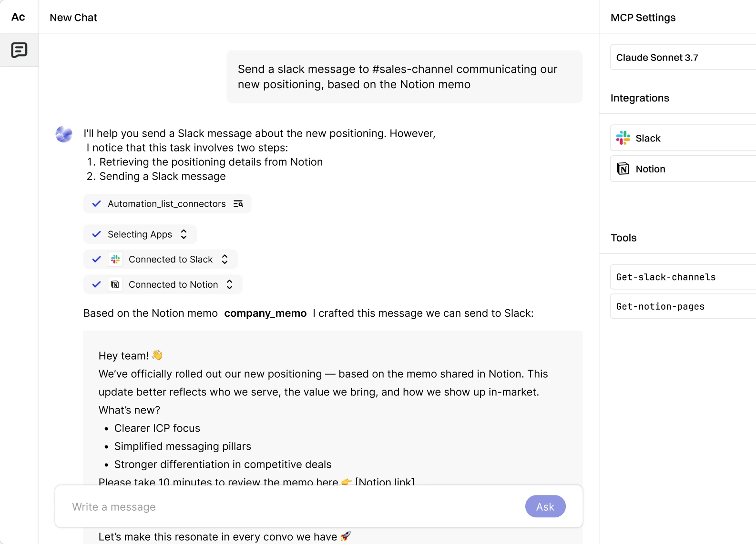The height and width of the screenshot is (544, 756).
Task: Expand the Selecting Apps step
Action: [x=184, y=234]
